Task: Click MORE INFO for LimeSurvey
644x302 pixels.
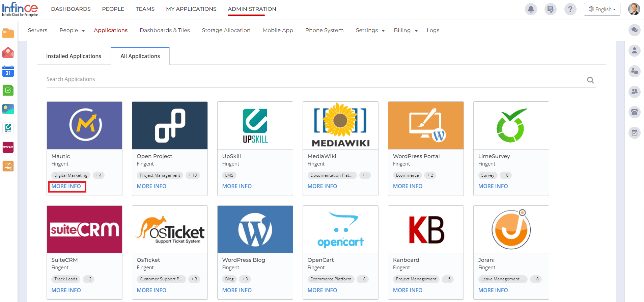Action: (493, 186)
